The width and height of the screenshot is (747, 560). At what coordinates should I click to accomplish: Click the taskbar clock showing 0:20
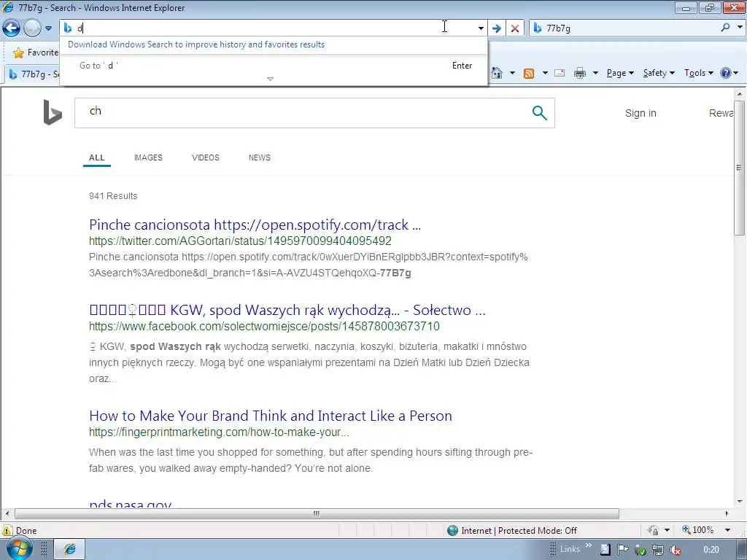[x=711, y=550]
